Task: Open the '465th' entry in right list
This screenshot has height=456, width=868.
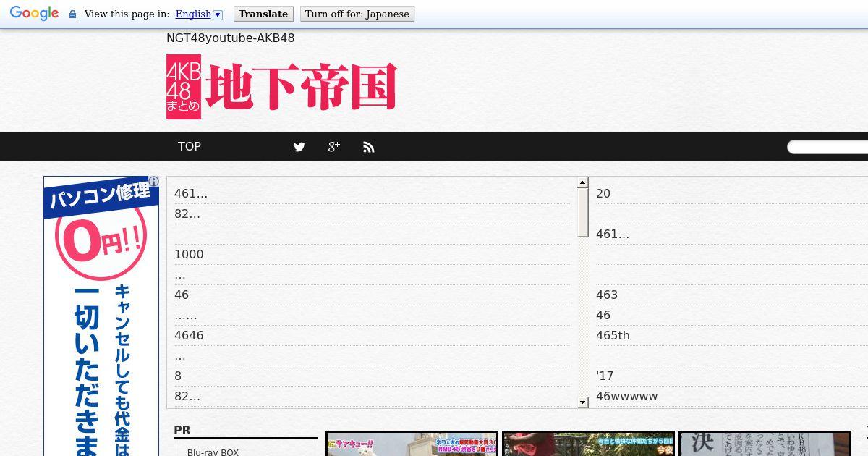Action: coord(613,335)
